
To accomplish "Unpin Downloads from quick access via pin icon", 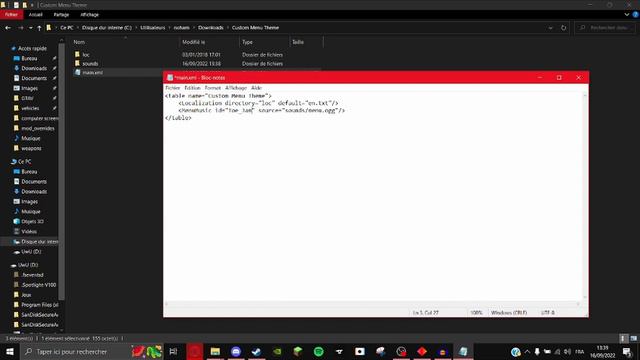I will pyautogui.click(x=54, y=68).
